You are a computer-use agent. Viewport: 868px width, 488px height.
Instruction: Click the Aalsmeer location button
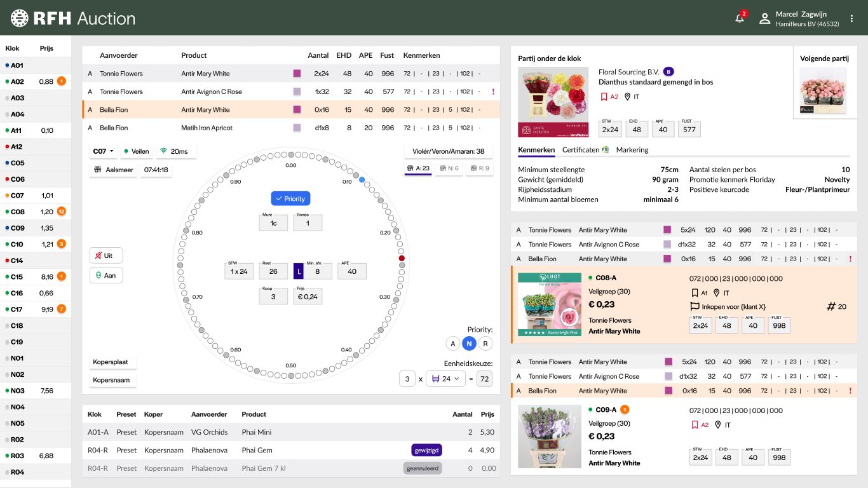click(x=113, y=170)
